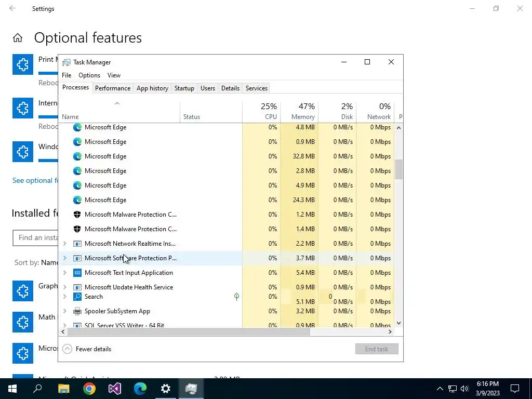532x399 pixels.
Task: Click the horizontal scrollbar thumb in Task Manager
Action: point(189,332)
